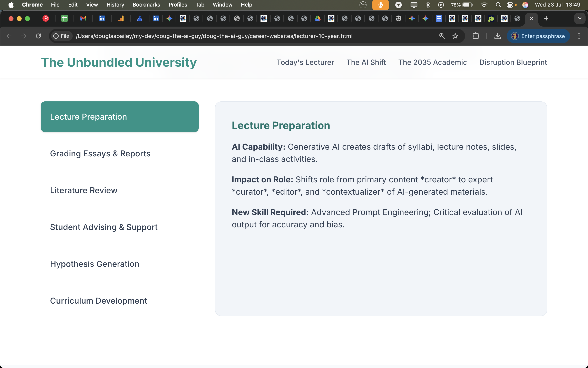Open the File menu

point(55,5)
